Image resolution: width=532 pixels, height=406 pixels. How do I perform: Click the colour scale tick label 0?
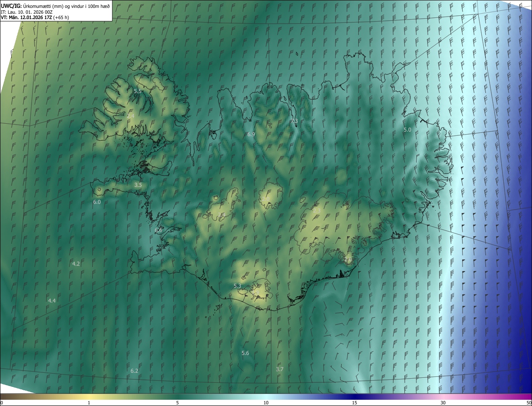tap(2, 403)
